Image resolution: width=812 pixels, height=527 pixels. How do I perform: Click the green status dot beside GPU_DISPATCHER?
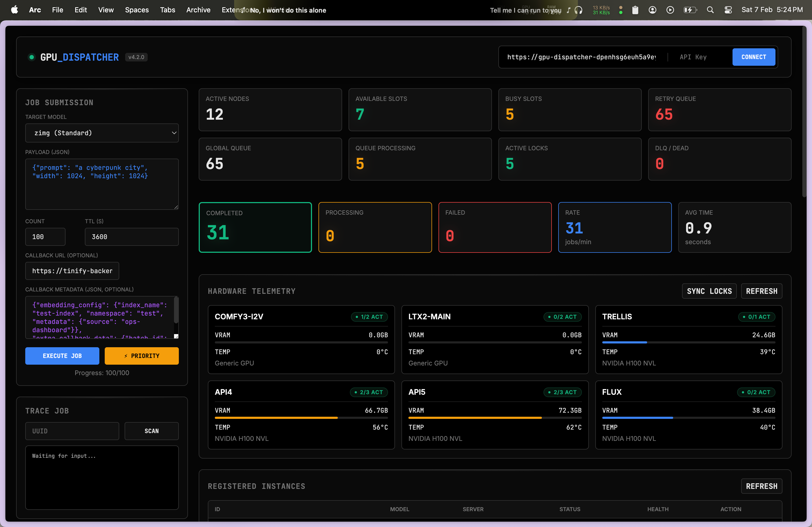31,57
